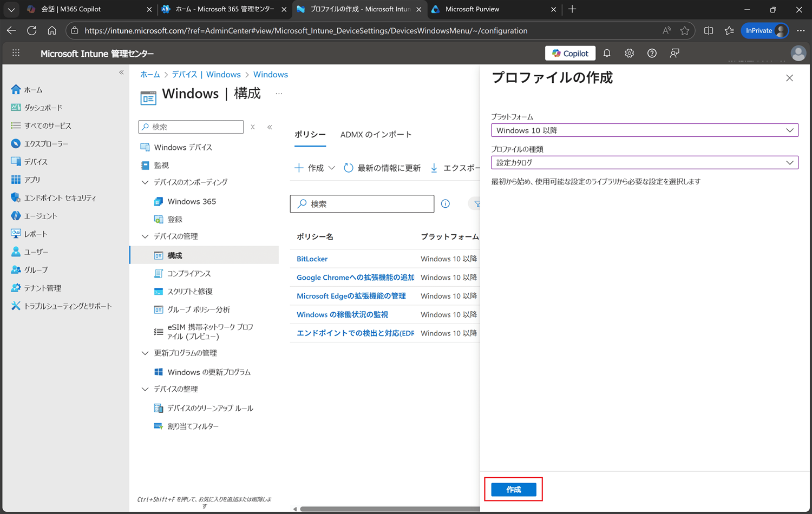Open レポート in the left navigation

point(29,234)
